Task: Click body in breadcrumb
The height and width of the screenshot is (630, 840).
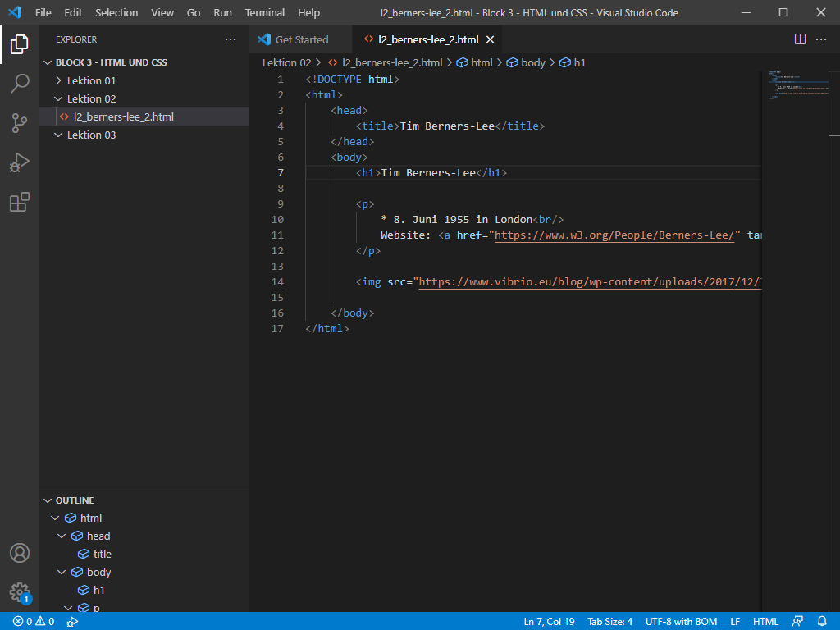Action: (533, 62)
